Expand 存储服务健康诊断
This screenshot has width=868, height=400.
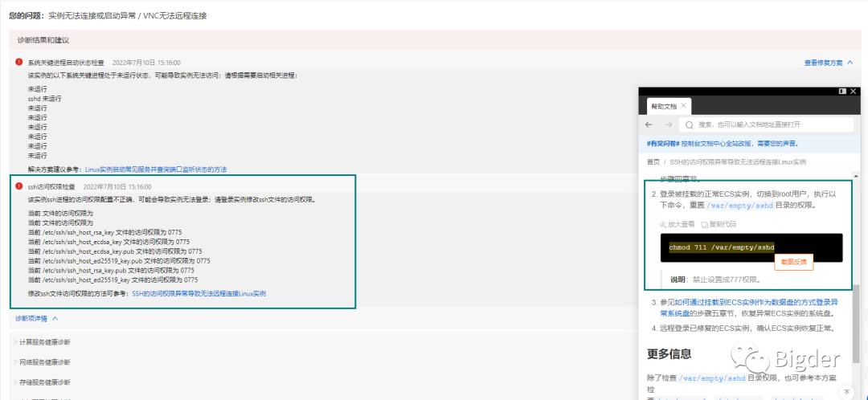pyautogui.click(x=42, y=382)
